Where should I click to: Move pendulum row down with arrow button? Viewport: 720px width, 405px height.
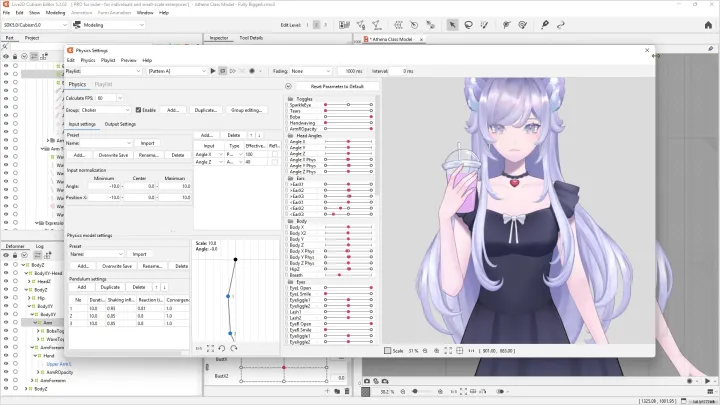(164, 287)
